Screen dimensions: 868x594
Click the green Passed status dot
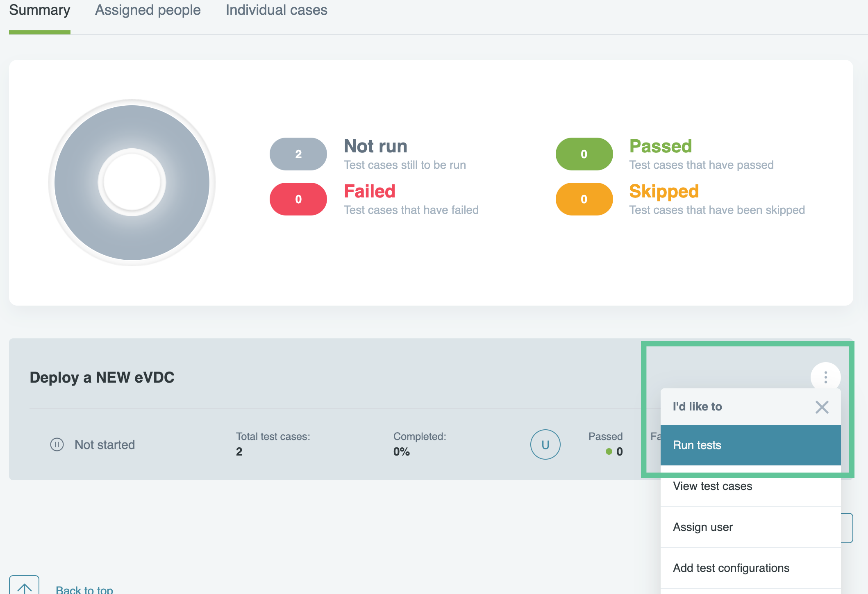tap(609, 451)
